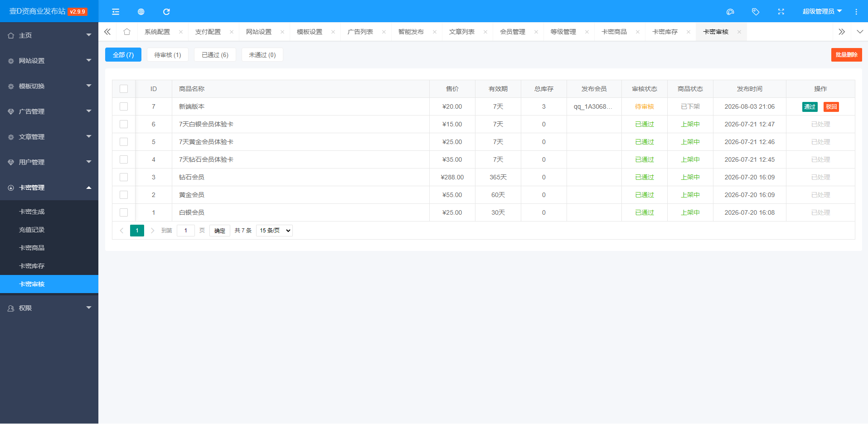Collapse the 卡密管理 sidebar menu
Viewport: 868px width, 424px height.
click(49, 188)
